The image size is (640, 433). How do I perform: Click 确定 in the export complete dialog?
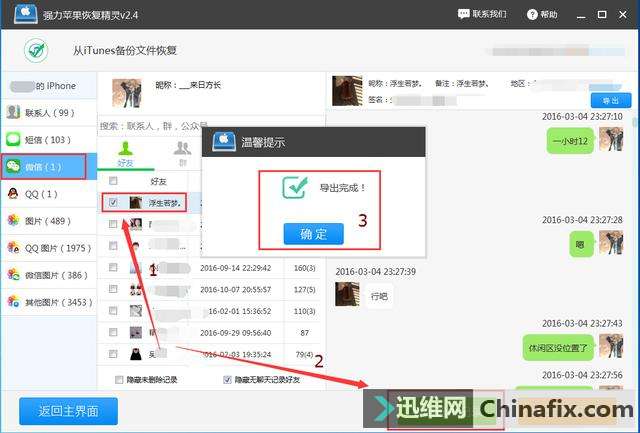pyautogui.click(x=313, y=233)
